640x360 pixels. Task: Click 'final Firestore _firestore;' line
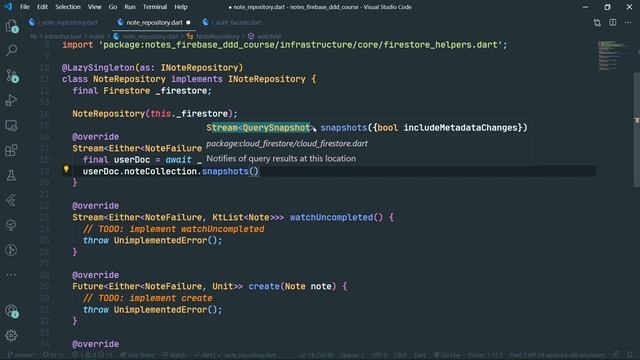click(142, 91)
